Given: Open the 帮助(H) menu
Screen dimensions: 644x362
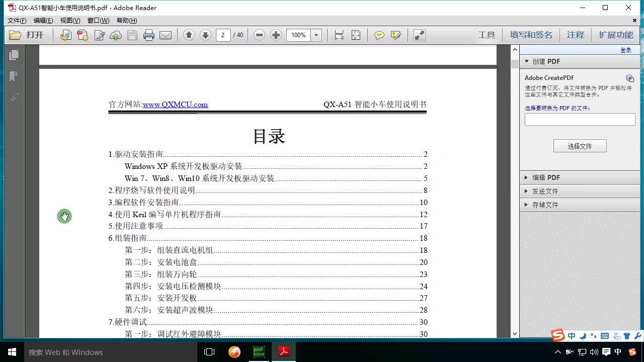Looking at the screenshot, I should tap(127, 21).
